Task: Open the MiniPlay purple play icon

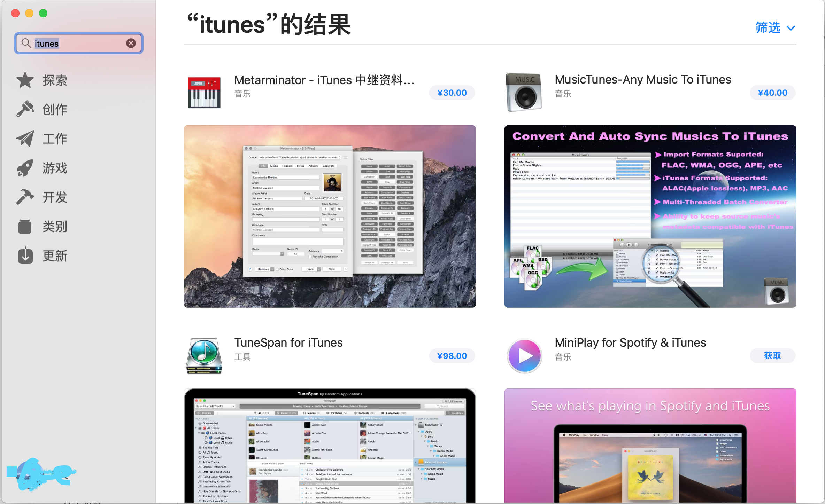Action: pyautogui.click(x=524, y=356)
